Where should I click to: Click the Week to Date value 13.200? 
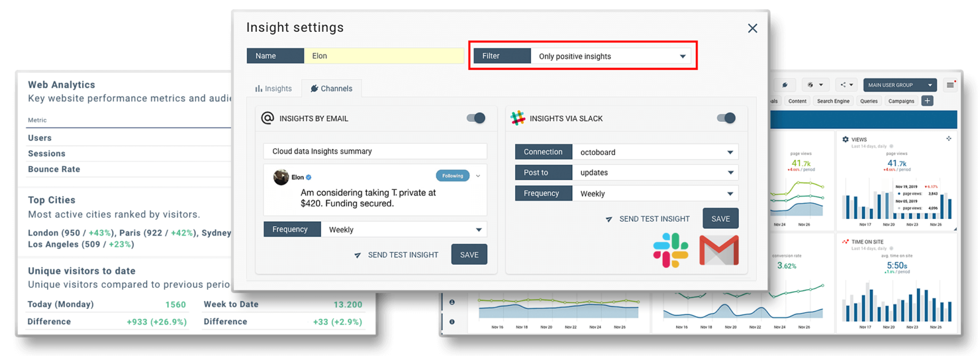(x=348, y=305)
